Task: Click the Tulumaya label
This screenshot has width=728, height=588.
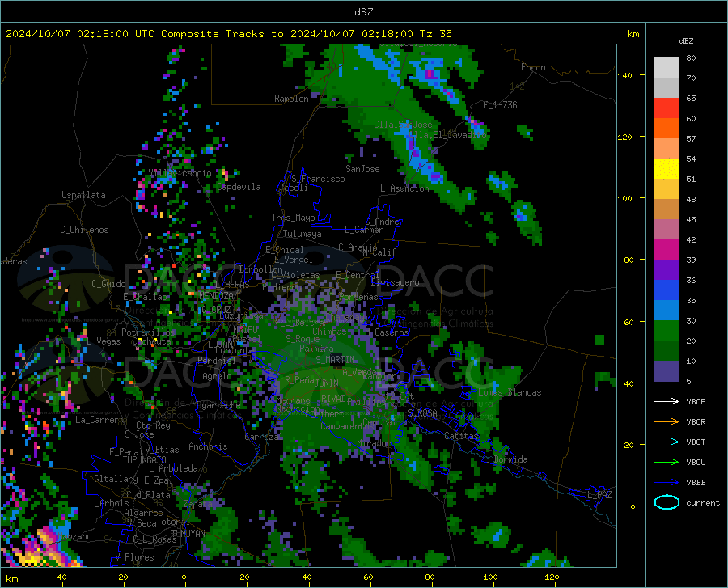Action: [x=303, y=234]
